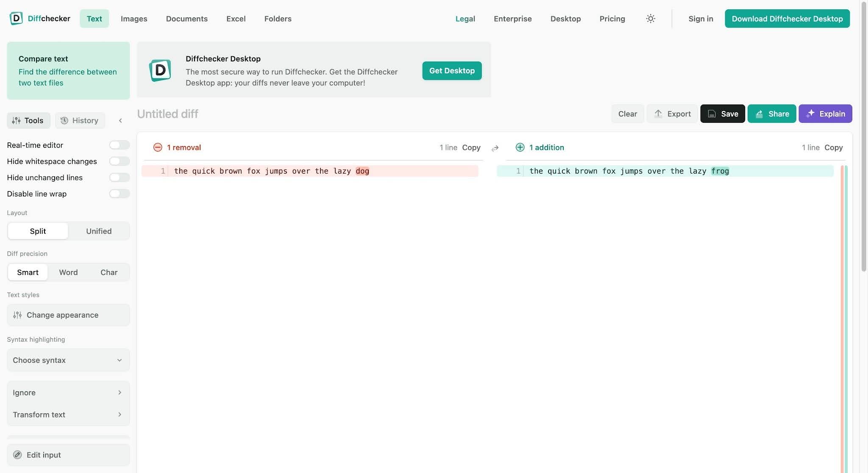This screenshot has height=473, width=868.
Task: Copy the left side text
Action: [471, 147]
